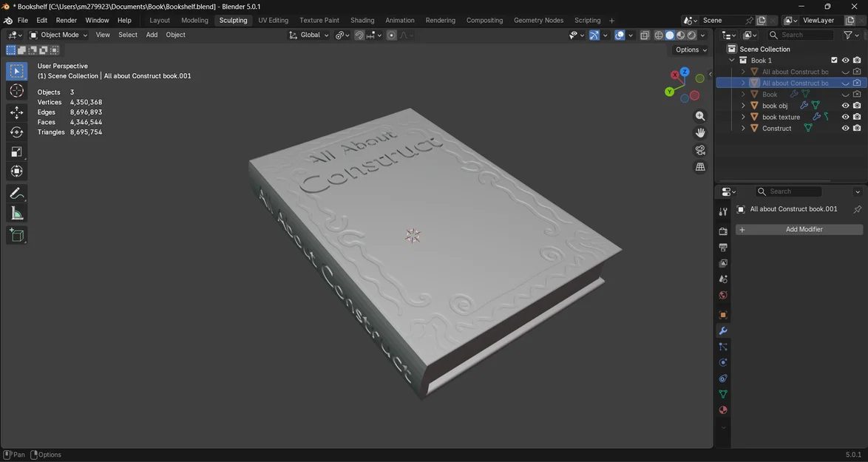
Task: Select the Move tool
Action: pyautogui.click(x=16, y=112)
